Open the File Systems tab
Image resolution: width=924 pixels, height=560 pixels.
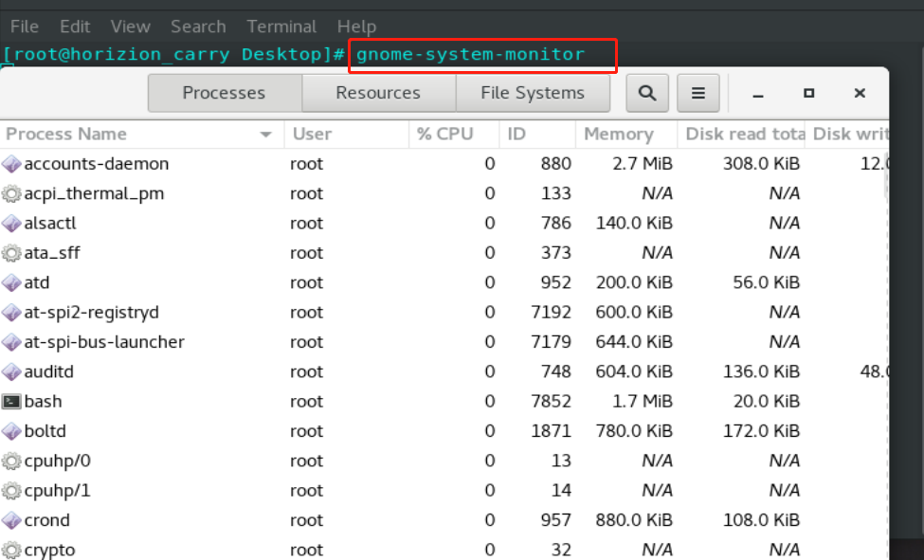[532, 93]
